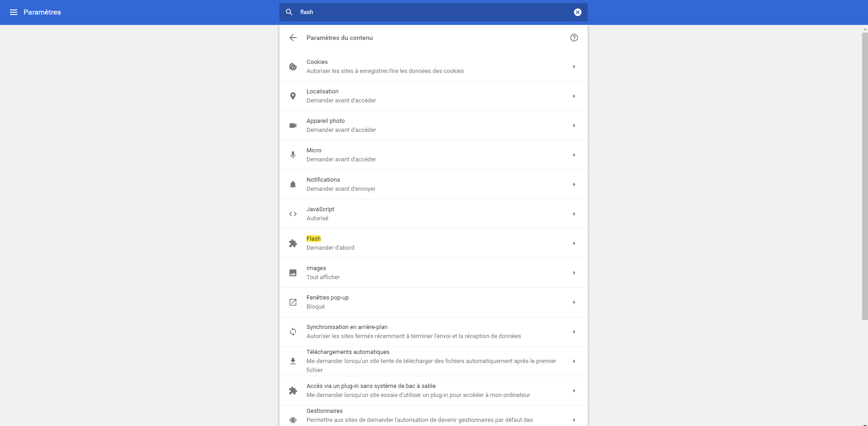Clear the search field with the X icon
Viewport: 868px width, 426px height.
[577, 12]
